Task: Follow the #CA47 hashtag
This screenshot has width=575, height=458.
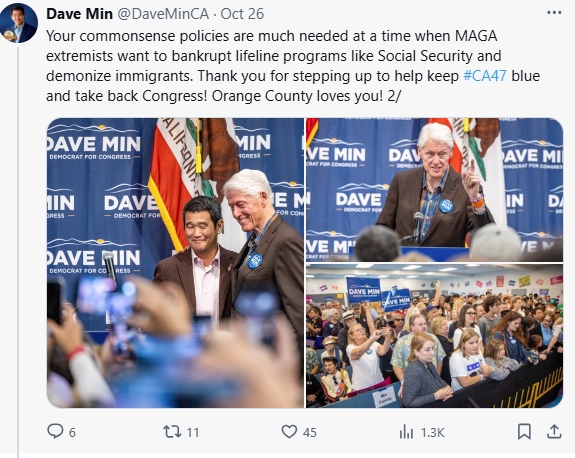Action: pyautogui.click(x=485, y=76)
